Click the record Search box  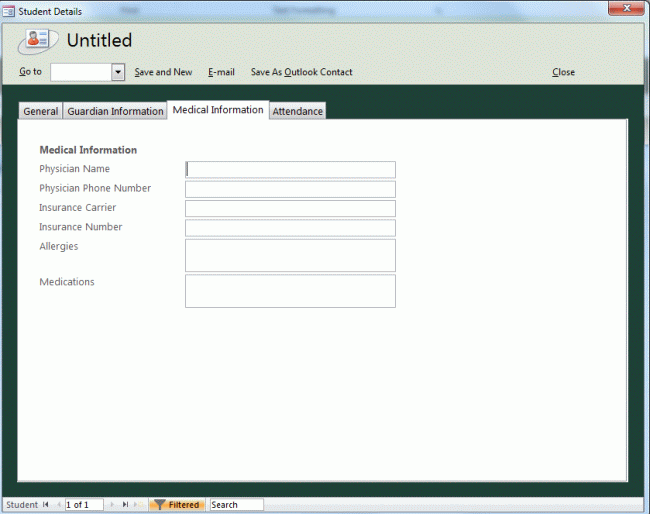click(x=237, y=504)
